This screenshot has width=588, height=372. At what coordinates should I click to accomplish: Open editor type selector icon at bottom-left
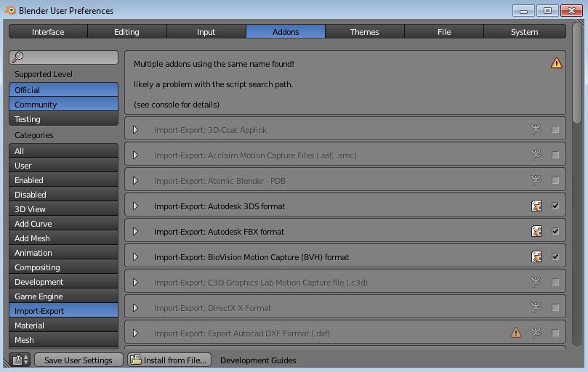coord(20,360)
